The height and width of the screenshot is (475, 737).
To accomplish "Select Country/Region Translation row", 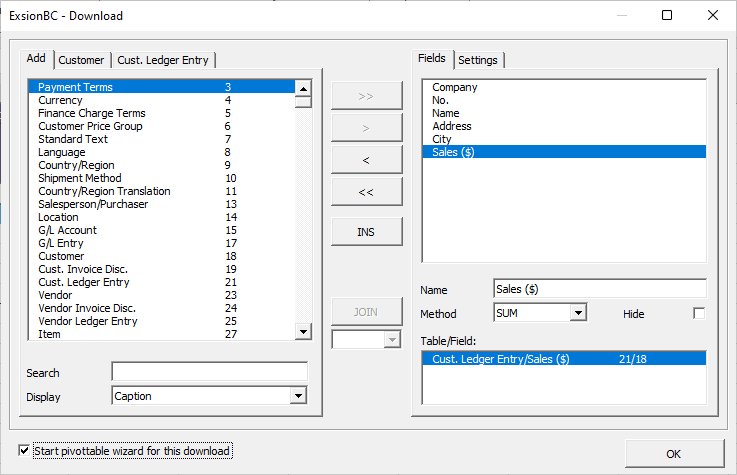I will coord(162,191).
